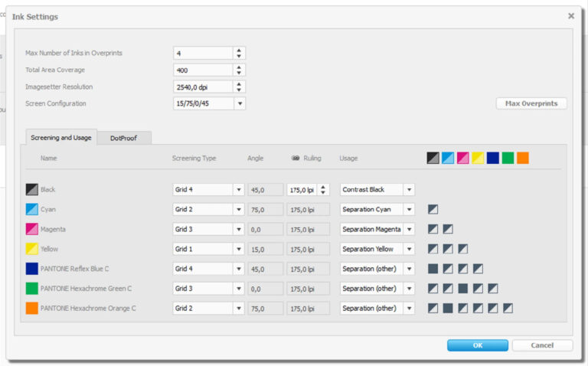Click the Total Area Coverage input field

coord(203,70)
